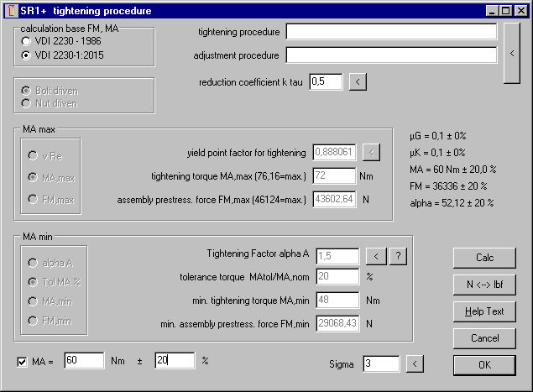Click the SR1+ application icon in title bar
This screenshot has height=392, width=533.
point(10,11)
